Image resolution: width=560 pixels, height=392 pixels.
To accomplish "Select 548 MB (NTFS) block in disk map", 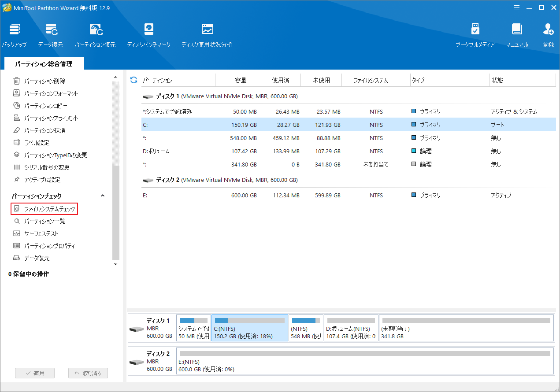I will [x=306, y=328].
